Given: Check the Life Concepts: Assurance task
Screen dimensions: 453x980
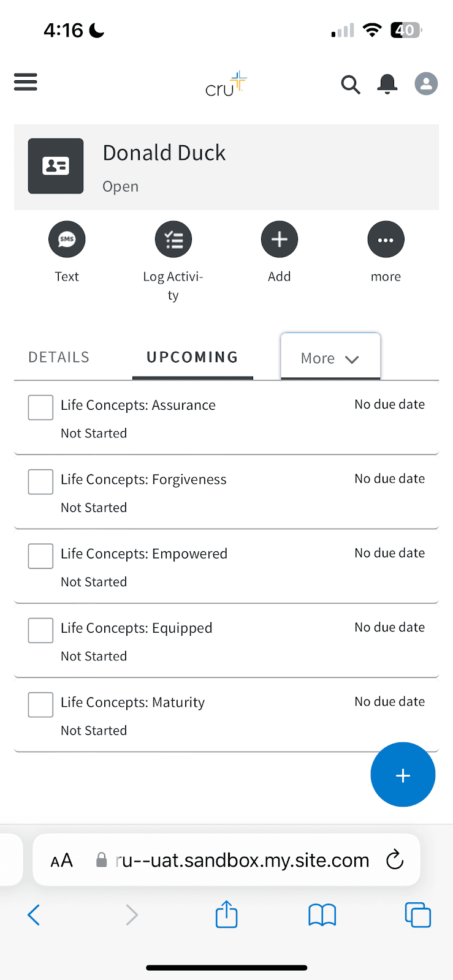Looking at the screenshot, I should tap(40, 407).
